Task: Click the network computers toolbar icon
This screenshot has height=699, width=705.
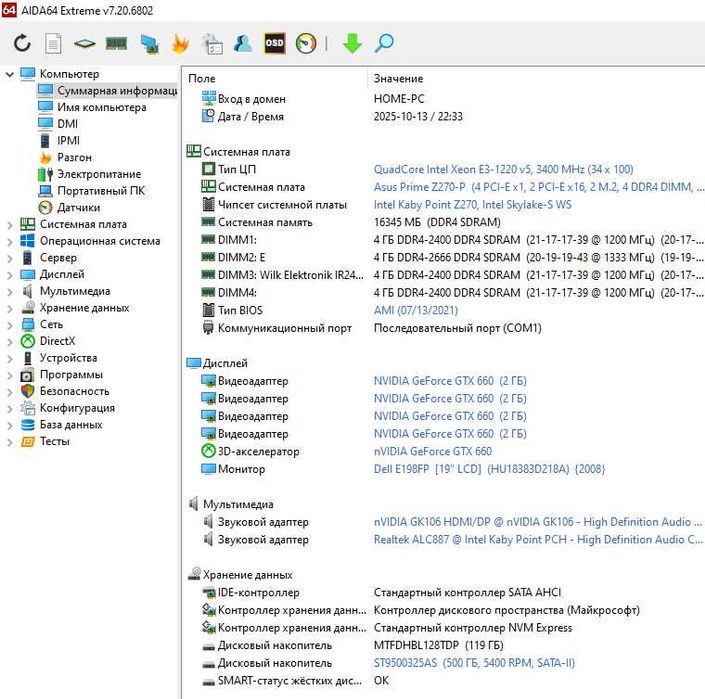Action: [150, 44]
